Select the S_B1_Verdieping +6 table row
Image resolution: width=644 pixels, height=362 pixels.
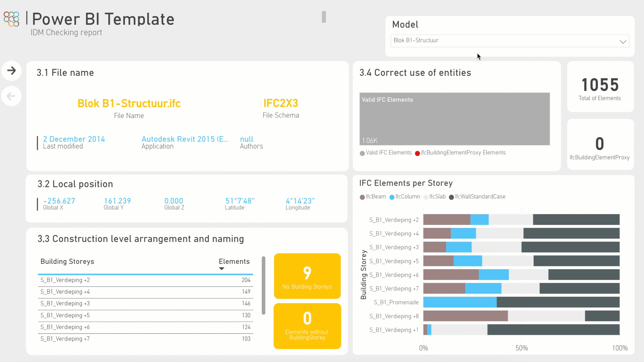pos(146,327)
